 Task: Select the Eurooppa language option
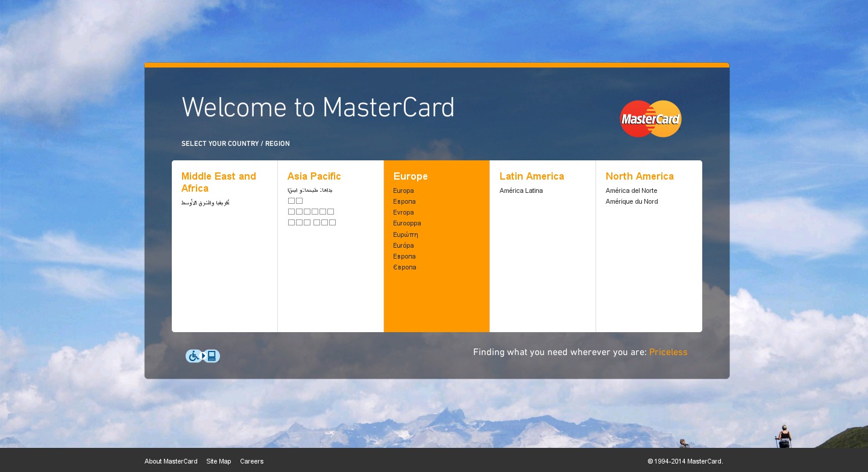tap(407, 223)
